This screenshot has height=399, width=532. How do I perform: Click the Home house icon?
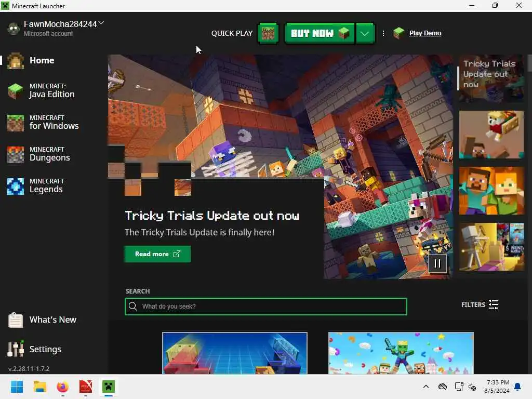[x=15, y=61]
